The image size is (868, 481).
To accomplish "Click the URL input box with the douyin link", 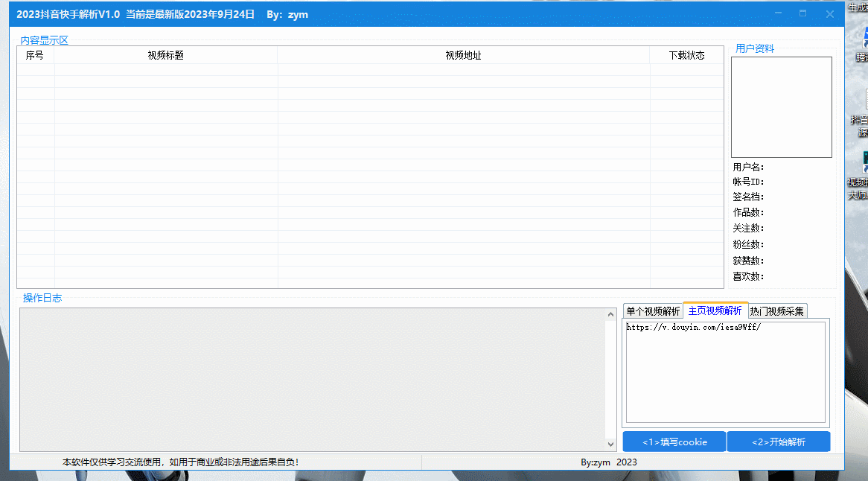I will point(725,372).
